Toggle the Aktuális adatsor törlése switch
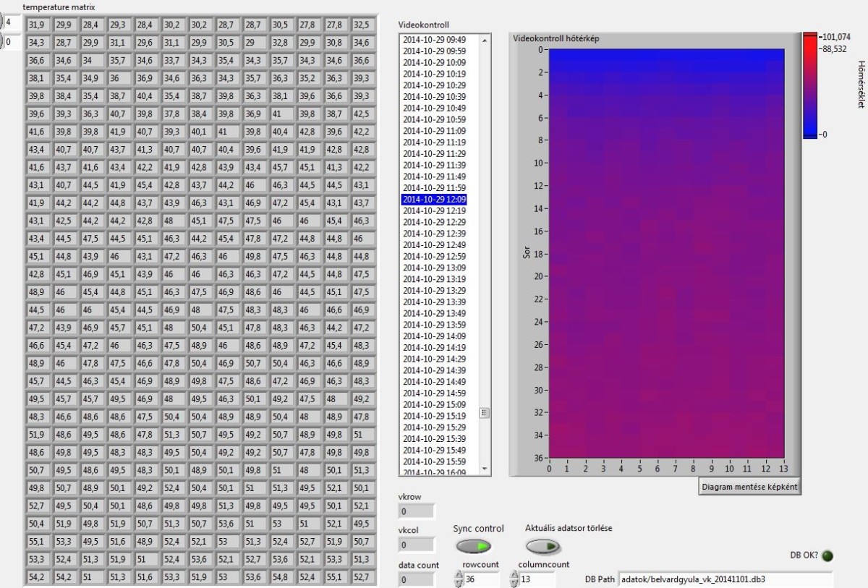The height and width of the screenshot is (588, 868). click(x=542, y=546)
